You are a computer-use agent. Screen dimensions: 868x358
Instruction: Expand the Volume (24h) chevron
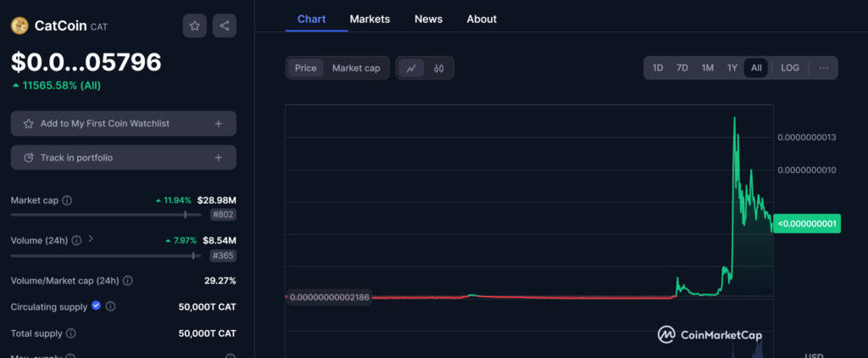pyautogui.click(x=91, y=240)
